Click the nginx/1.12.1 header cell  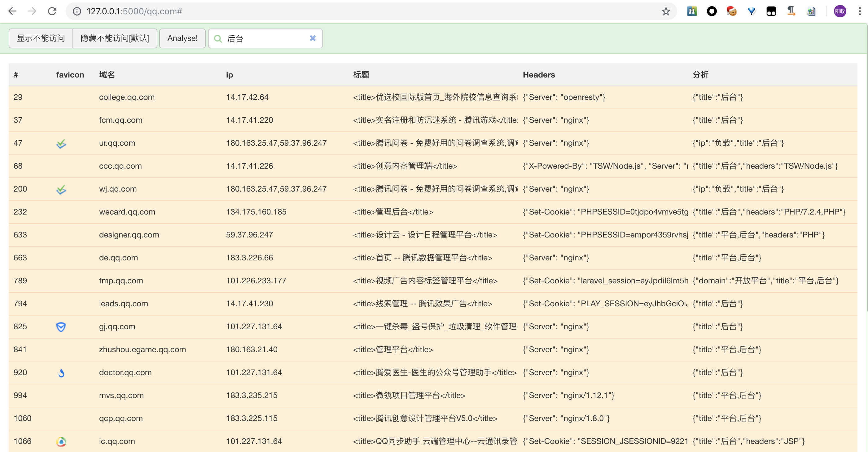point(568,396)
